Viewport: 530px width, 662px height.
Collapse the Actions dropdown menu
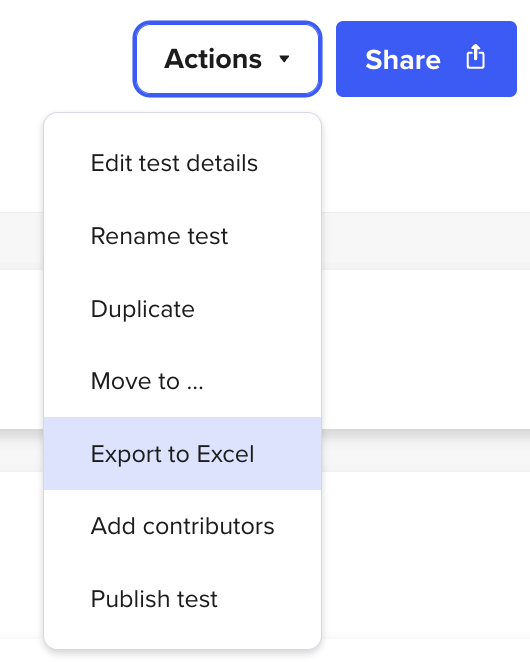[228, 59]
